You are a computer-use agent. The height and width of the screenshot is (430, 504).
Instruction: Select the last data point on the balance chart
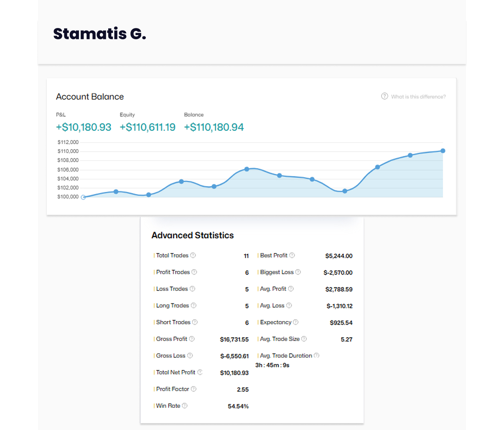pos(443,151)
